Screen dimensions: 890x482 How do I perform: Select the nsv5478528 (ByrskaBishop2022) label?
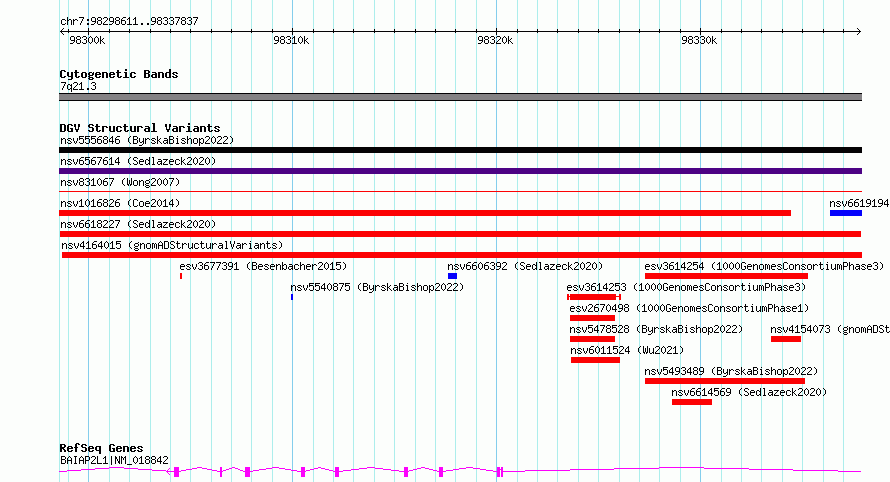(656, 329)
